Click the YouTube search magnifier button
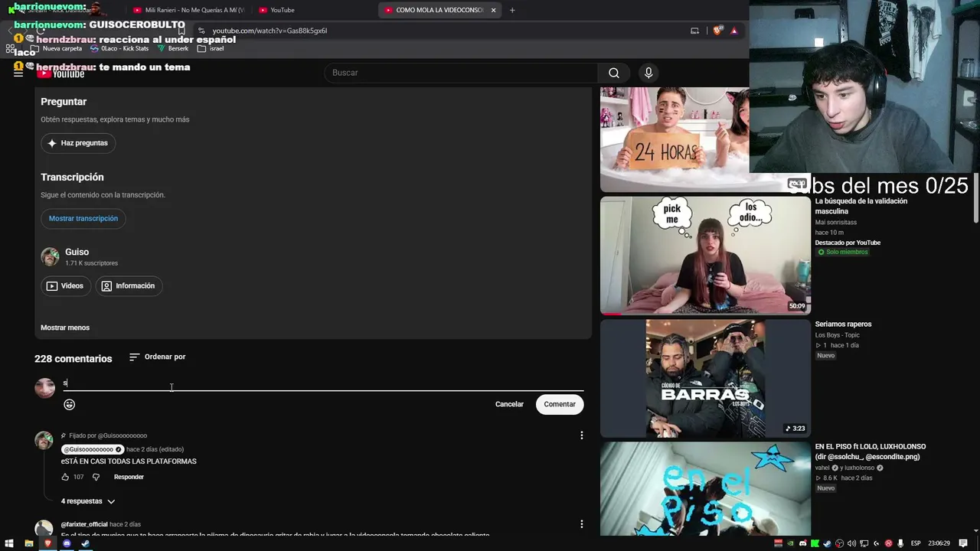The image size is (980, 551). 613,73
